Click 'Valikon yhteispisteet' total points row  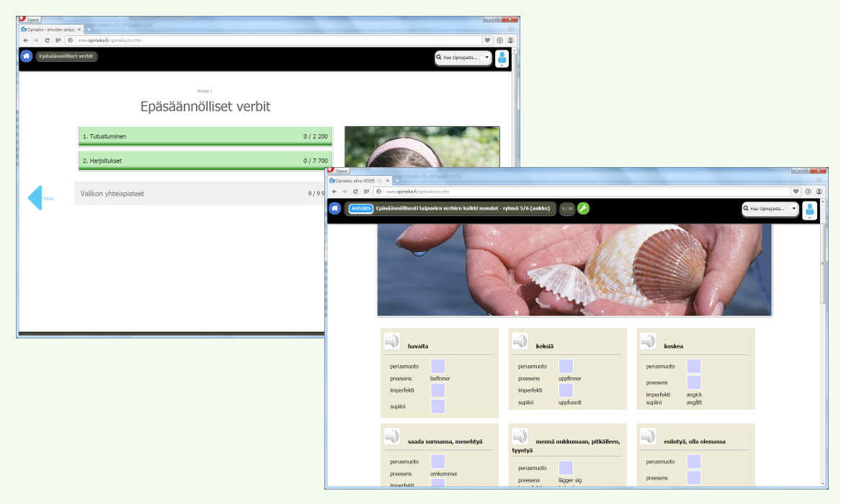coord(200,194)
